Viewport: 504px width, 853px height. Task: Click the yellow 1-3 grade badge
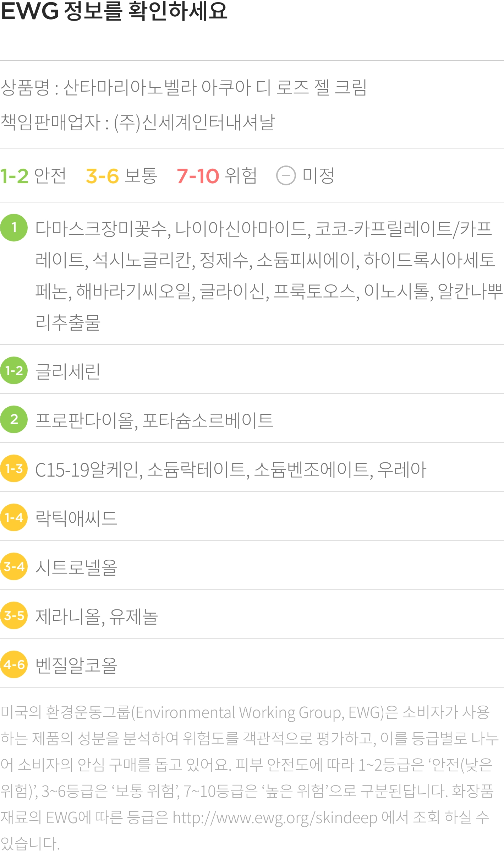click(14, 468)
